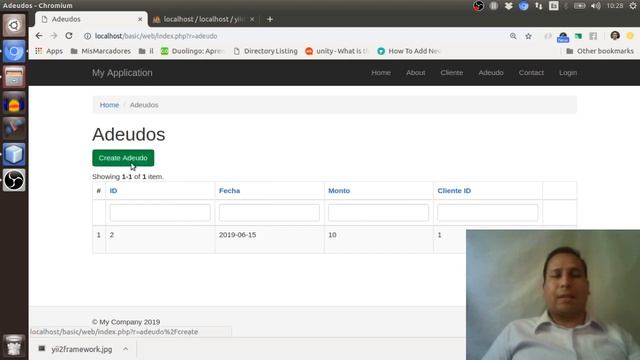Focus the Fecha filter input field
Image resolution: width=640 pixels, height=360 pixels.
[269, 213]
